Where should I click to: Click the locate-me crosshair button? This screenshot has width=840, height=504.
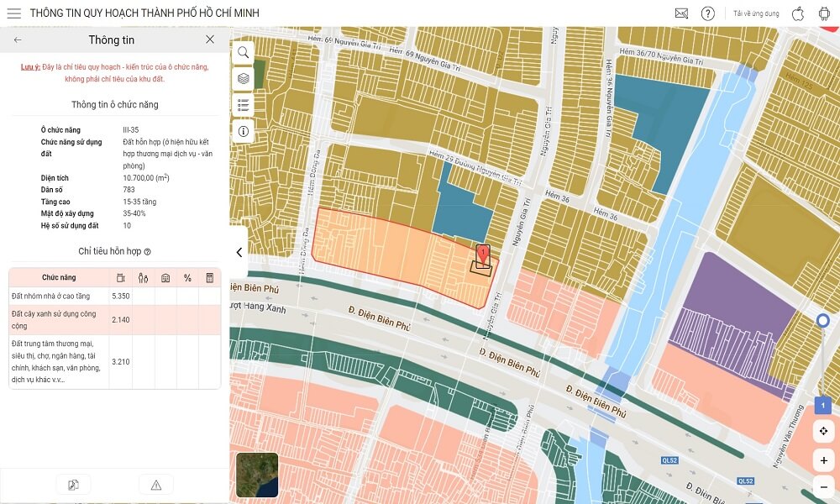click(x=823, y=432)
